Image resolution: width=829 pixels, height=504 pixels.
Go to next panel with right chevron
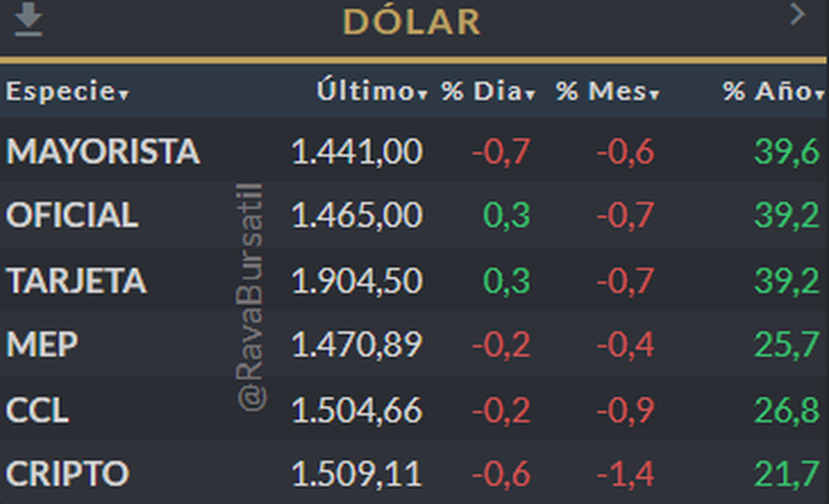(x=798, y=14)
